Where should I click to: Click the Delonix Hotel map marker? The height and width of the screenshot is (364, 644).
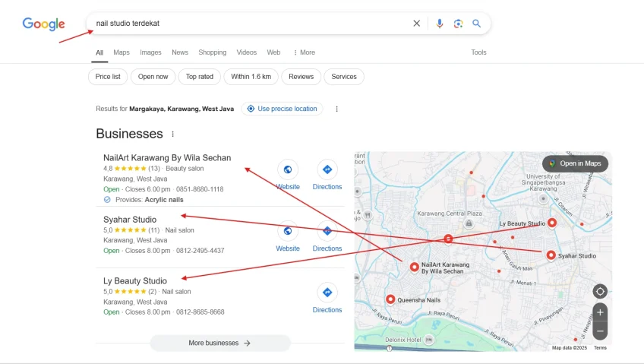pyautogui.click(x=429, y=340)
